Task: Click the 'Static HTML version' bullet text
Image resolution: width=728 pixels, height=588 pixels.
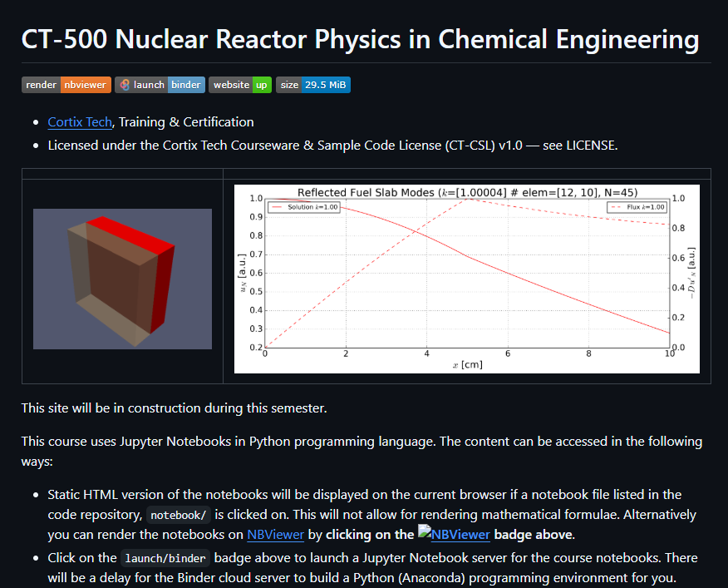Action: [364, 495]
